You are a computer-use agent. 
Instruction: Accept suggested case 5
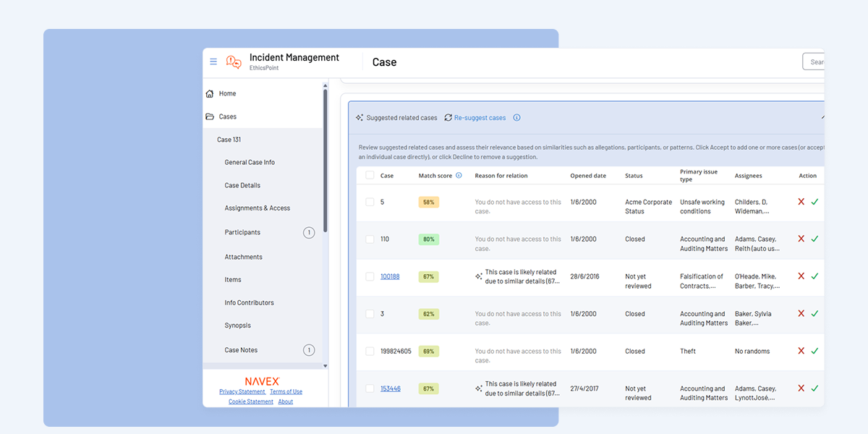coord(814,202)
